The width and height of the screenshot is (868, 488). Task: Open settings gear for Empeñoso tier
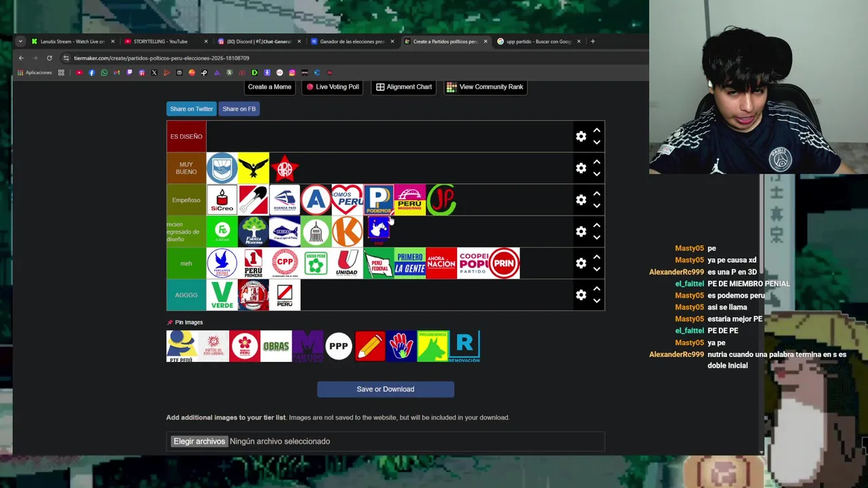coord(581,200)
